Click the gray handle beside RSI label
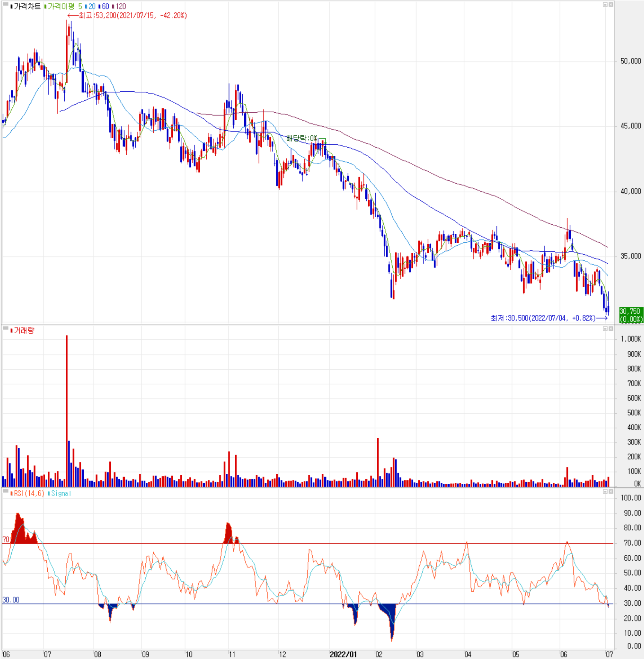This screenshot has width=644, height=659. (6, 491)
